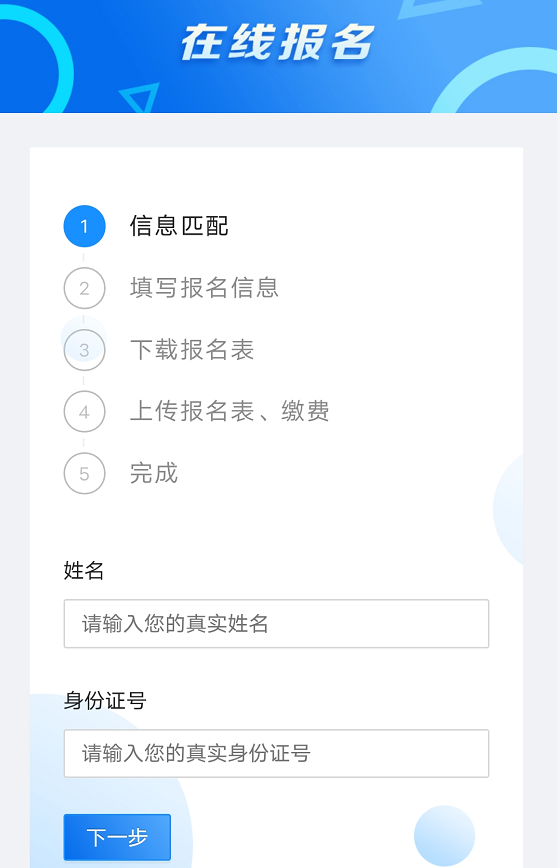Click the 下一步 button
560x868 pixels.
117,837
